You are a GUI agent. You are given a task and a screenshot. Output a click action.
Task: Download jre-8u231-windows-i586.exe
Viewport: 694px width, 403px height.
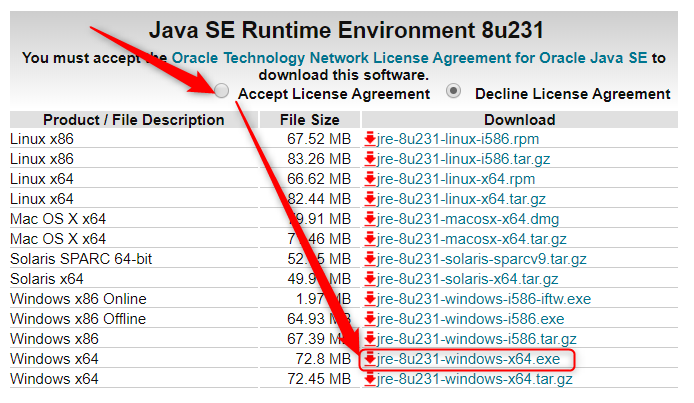point(470,319)
